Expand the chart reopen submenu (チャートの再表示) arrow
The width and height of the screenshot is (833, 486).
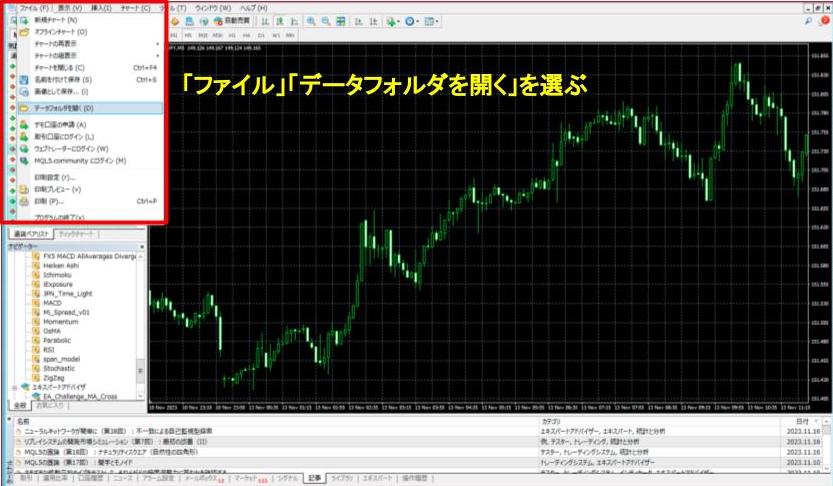[x=157, y=44]
